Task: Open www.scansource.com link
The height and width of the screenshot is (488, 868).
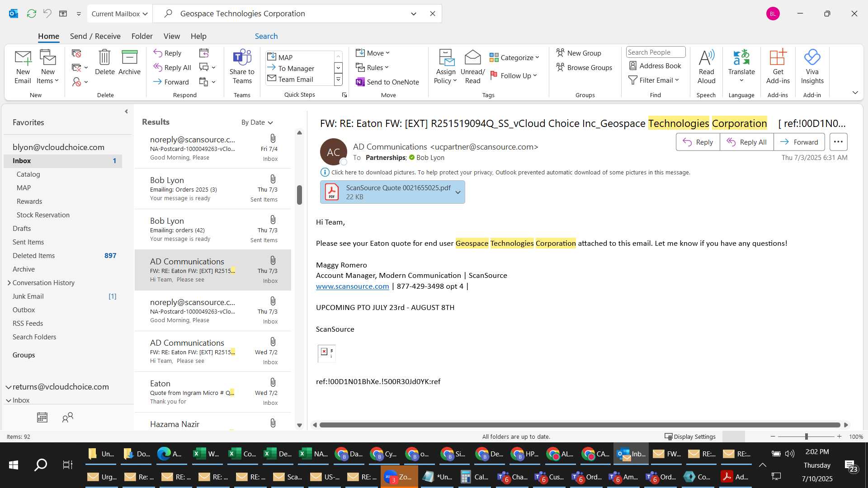Action: point(352,286)
